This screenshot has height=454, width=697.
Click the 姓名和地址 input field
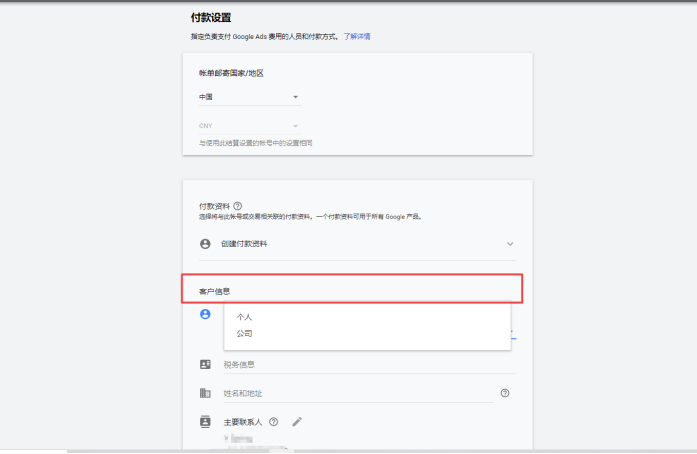pyautogui.click(x=358, y=393)
